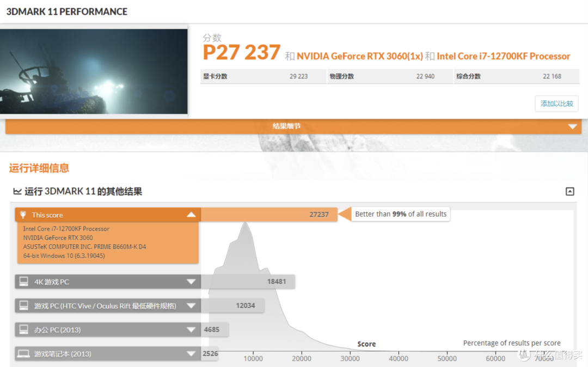Click the Intel Core i7-12700KF Processor detail line

tap(66, 229)
